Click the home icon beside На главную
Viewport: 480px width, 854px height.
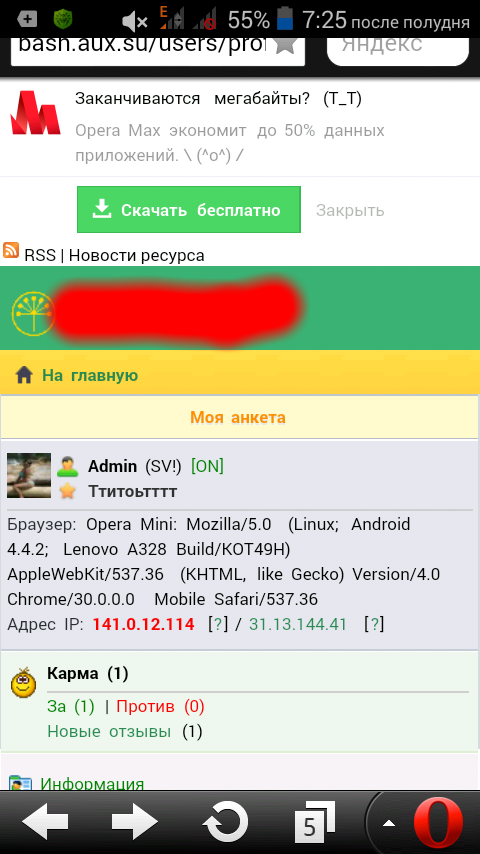[x=23, y=375]
